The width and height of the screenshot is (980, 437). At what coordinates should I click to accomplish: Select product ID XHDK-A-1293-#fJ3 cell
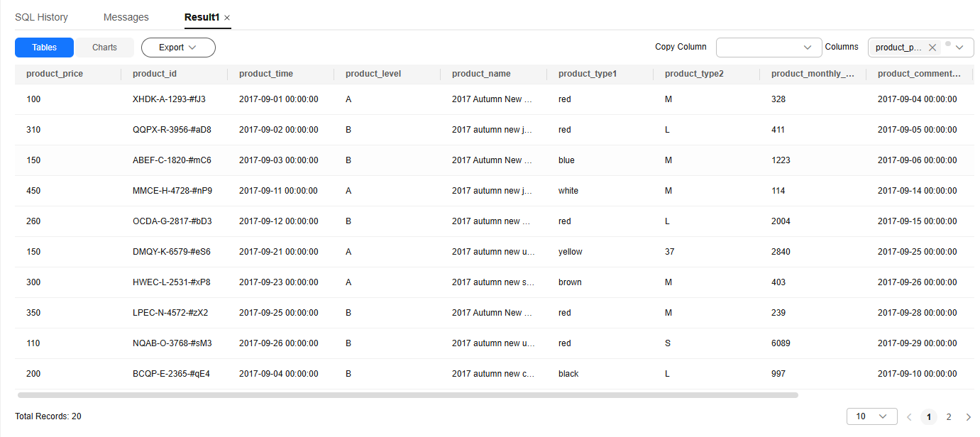click(169, 99)
